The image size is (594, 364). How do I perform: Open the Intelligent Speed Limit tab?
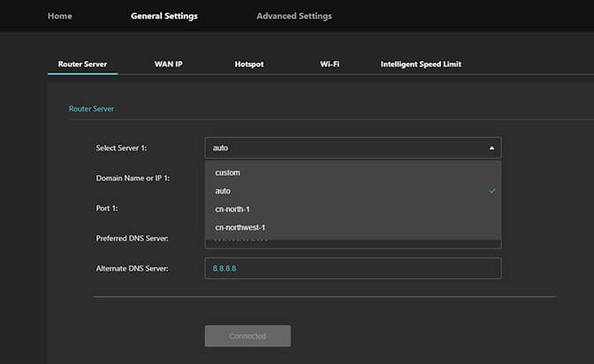[421, 64]
